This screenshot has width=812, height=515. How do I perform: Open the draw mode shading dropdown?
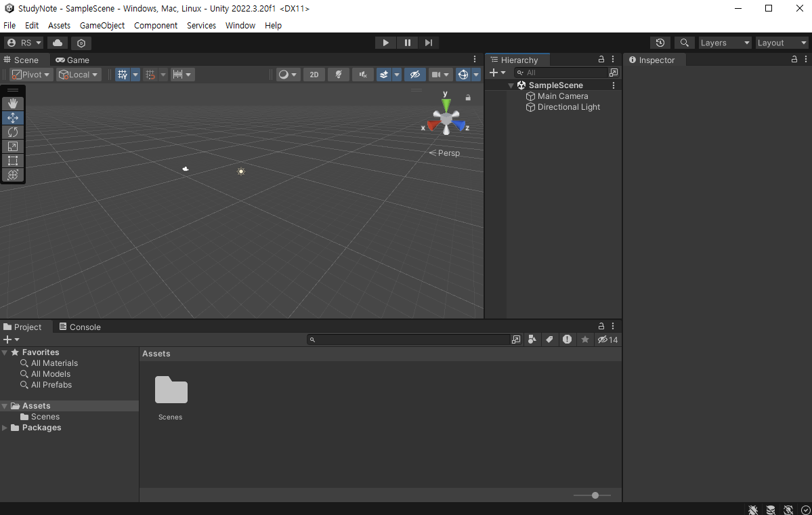tap(288, 75)
